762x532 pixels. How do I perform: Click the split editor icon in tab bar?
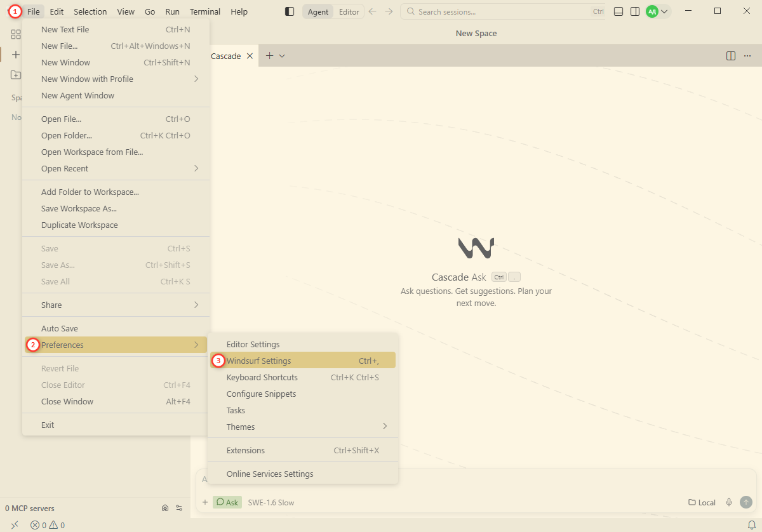(731, 56)
